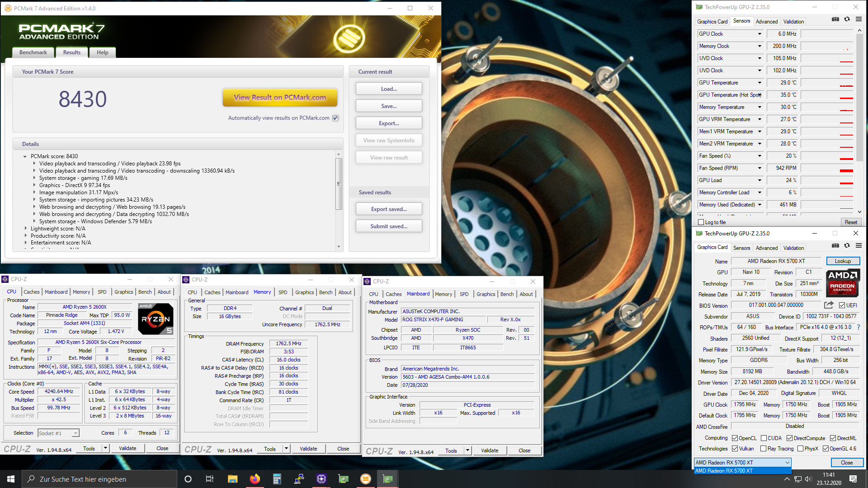Image resolution: width=868 pixels, height=488 pixels.
Task: Switch to the Benchmark tab in PCMark 7
Action: click(33, 52)
